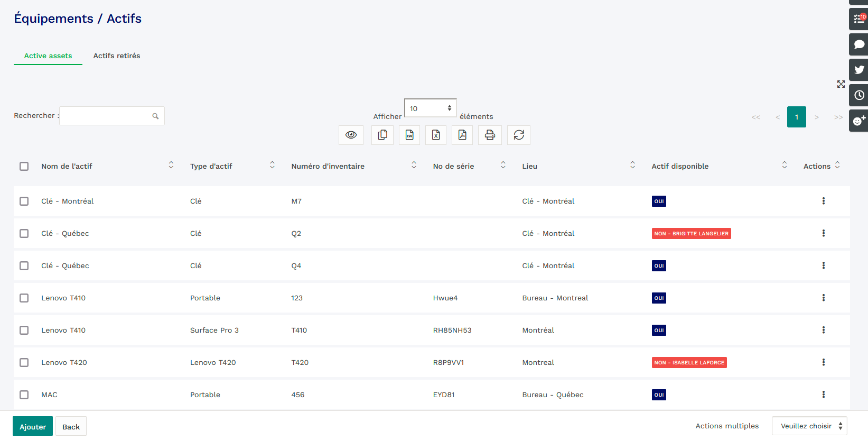Refresh the assets list
This screenshot has width=868, height=440.
point(519,135)
